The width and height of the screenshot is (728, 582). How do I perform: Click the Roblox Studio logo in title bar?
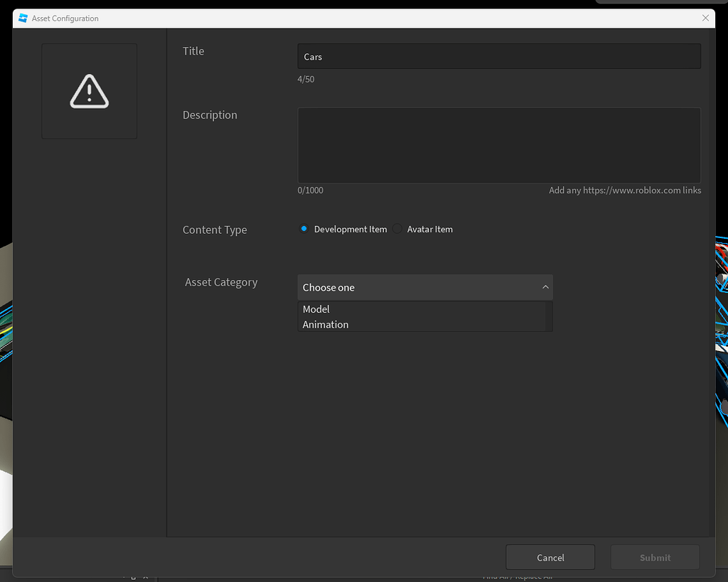[23, 18]
